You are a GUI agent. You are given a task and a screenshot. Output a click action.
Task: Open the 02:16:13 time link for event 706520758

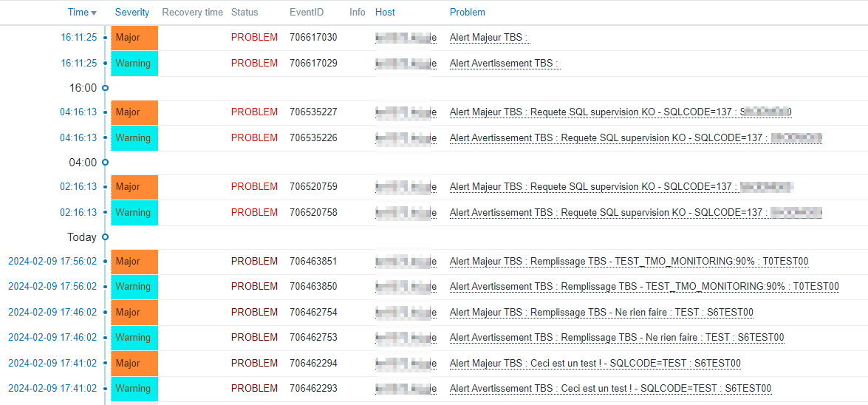(x=78, y=212)
